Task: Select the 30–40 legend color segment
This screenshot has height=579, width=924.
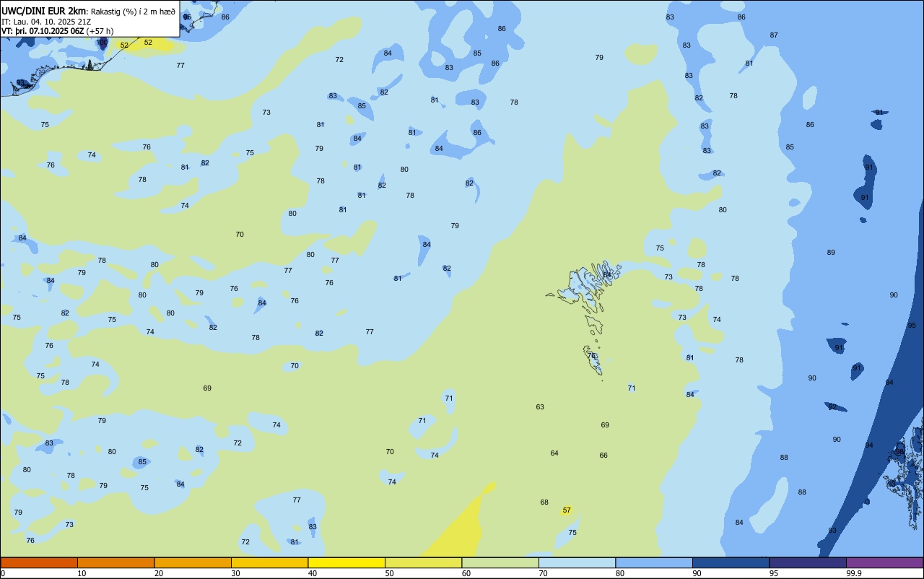Action: tap(269, 562)
